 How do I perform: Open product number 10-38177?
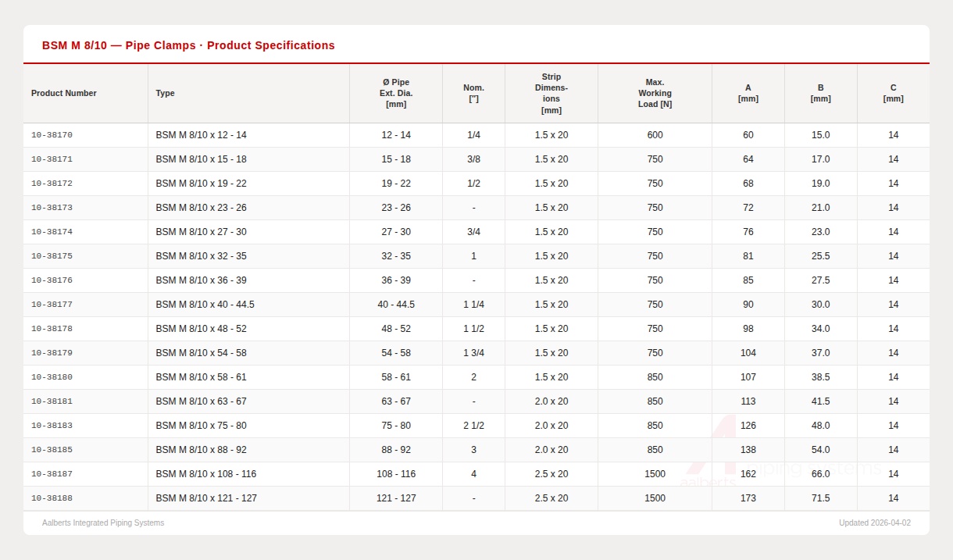(52, 305)
